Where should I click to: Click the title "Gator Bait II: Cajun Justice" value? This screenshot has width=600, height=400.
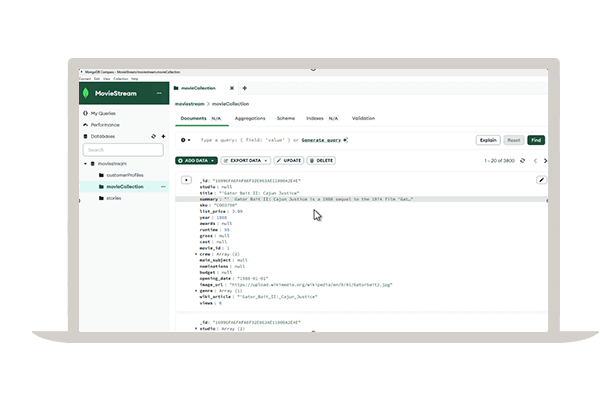259,193
